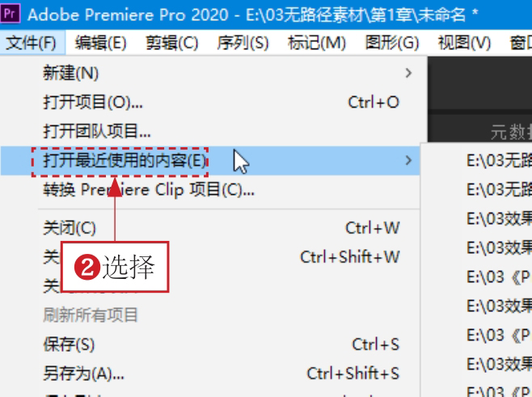Open the 文件(F) menu
532x397 pixels.
tap(32, 43)
